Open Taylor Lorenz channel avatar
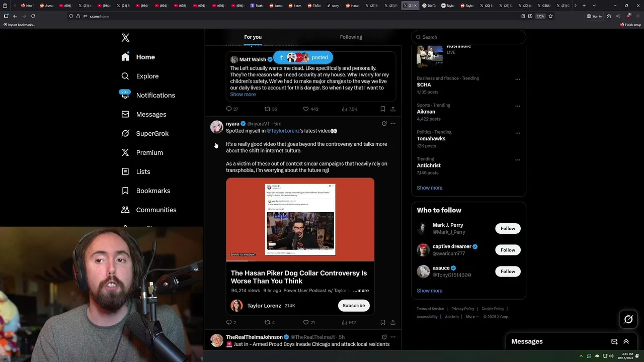Viewport: 644px width, 362px height. pos(236,306)
